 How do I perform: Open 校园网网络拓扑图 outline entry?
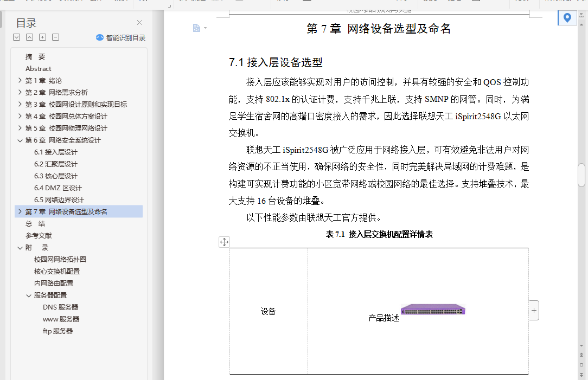click(x=60, y=260)
